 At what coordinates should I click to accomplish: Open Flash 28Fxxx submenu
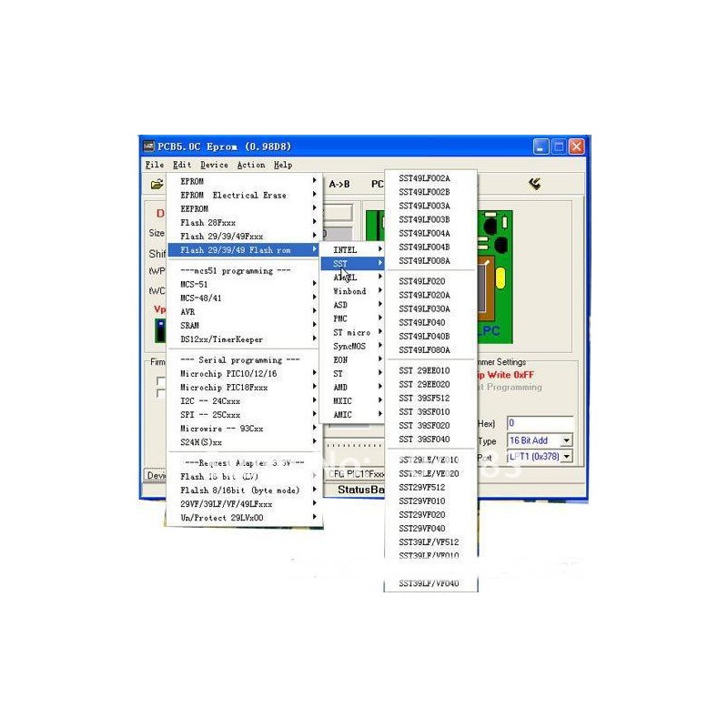[244, 222]
